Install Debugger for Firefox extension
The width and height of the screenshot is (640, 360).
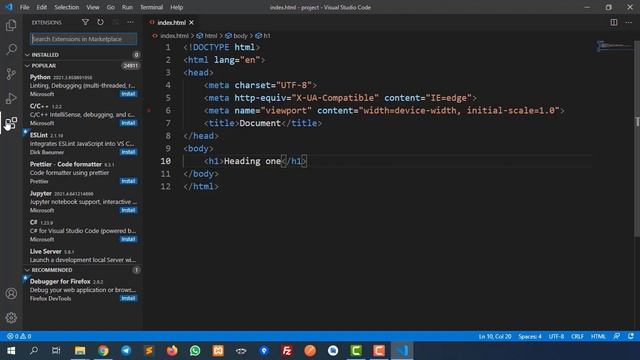(128, 298)
